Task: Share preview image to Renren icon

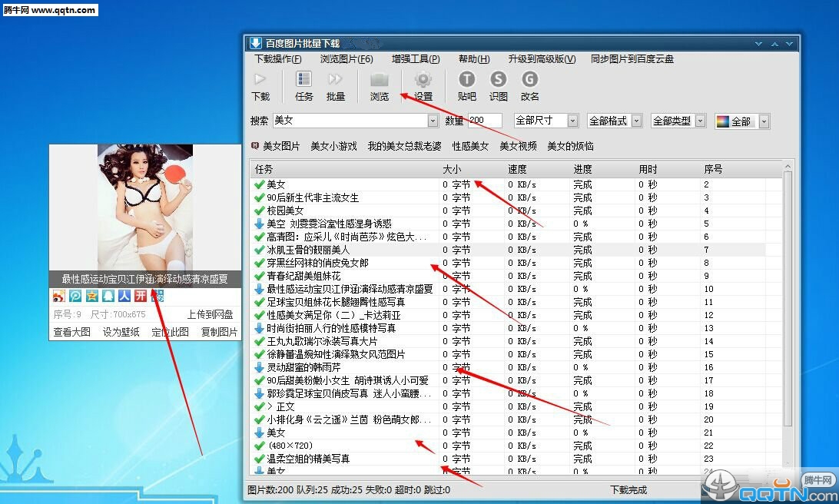Action: (x=124, y=295)
